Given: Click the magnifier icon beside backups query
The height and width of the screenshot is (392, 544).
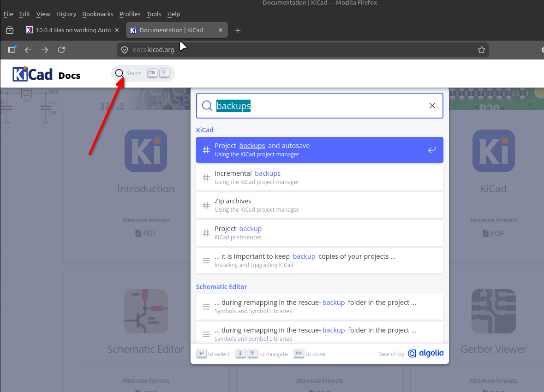Looking at the screenshot, I should [x=207, y=106].
